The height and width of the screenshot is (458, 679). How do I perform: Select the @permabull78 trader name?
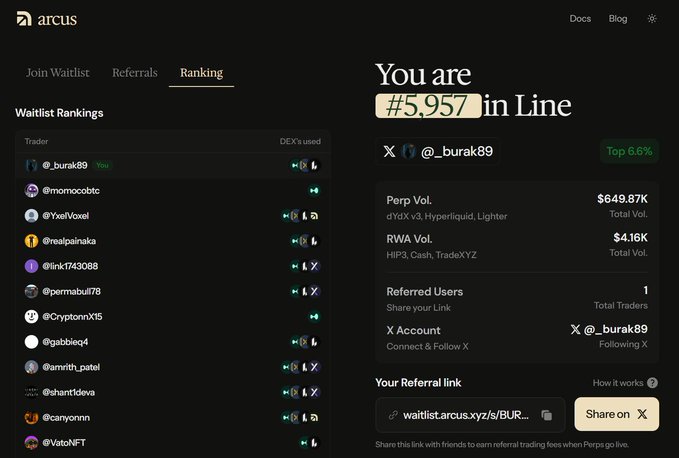[x=71, y=291]
